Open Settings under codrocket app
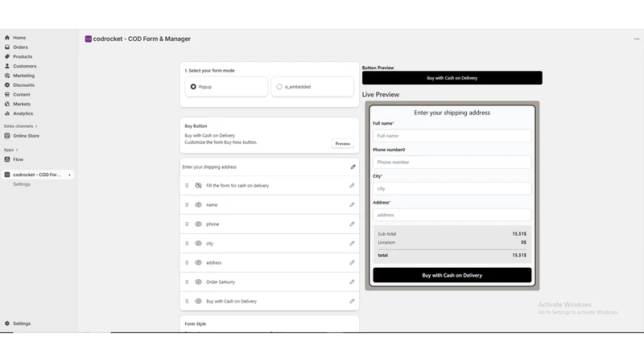 pos(22,184)
